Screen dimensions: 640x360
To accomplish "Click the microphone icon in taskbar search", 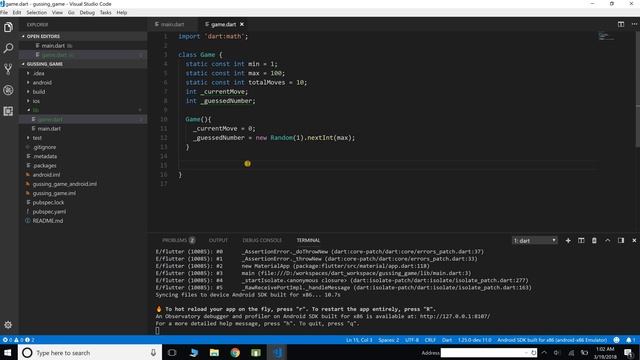I will pyautogui.click(x=153, y=353).
